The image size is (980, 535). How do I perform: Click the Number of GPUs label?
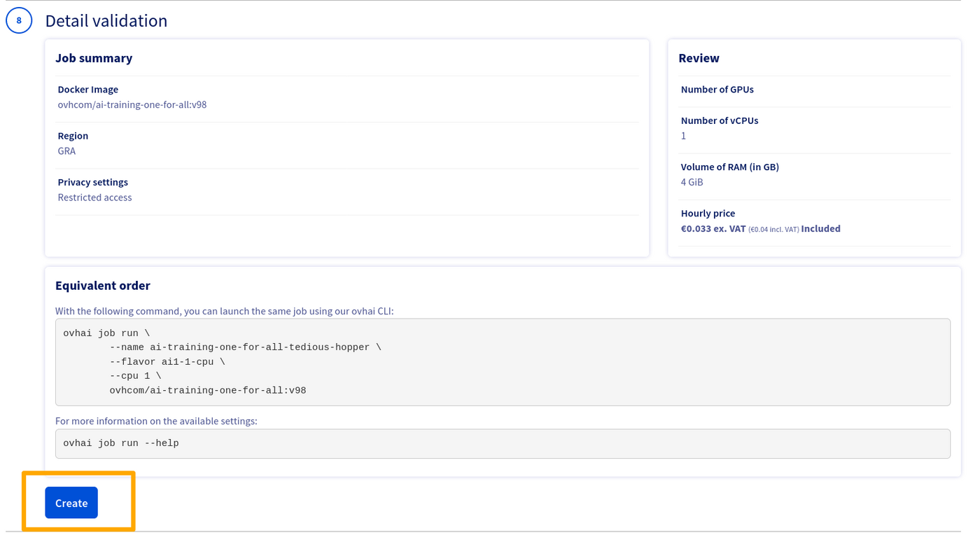click(x=717, y=90)
